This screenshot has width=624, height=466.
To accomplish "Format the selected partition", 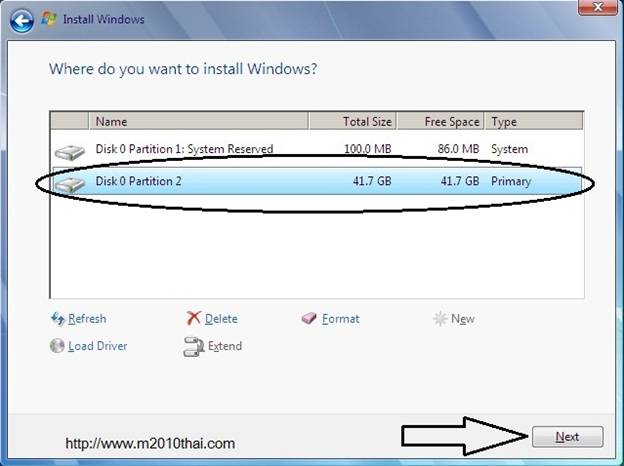I will [341, 319].
